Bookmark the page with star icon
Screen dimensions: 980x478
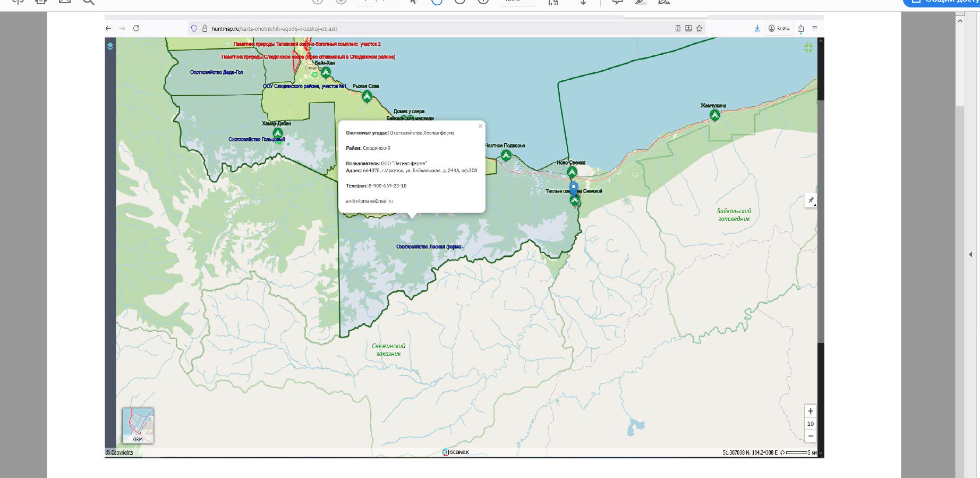coord(700,28)
